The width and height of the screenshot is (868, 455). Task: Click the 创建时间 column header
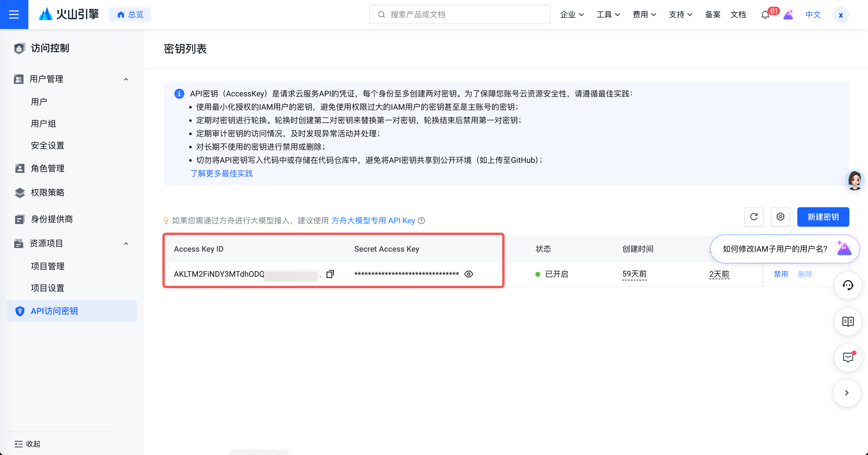[x=637, y=249]
